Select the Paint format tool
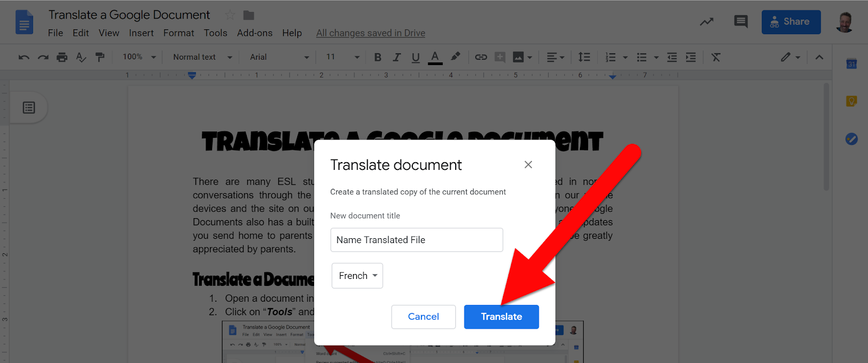The height and width of the screenshot is (363, 868). tap(100, 57)
